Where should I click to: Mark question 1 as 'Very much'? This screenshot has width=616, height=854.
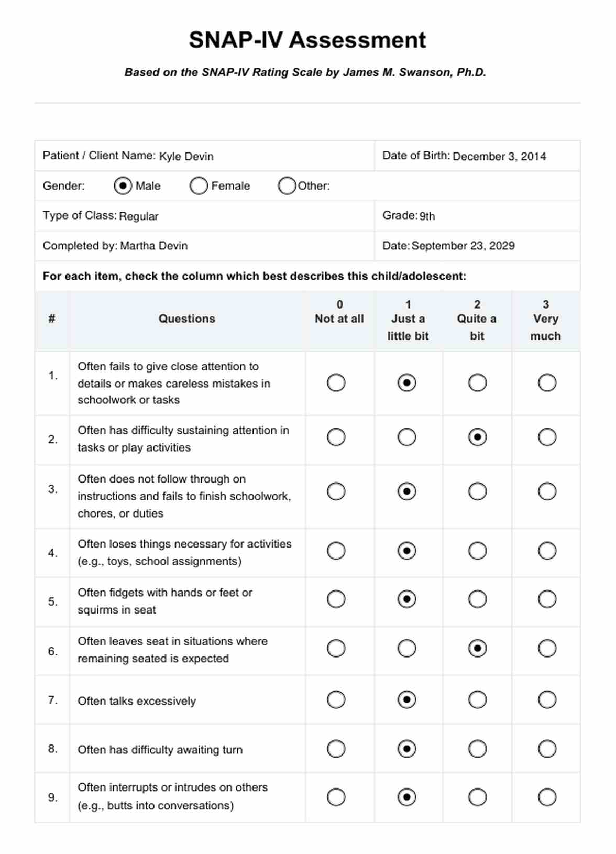click(x=547, y=383)
